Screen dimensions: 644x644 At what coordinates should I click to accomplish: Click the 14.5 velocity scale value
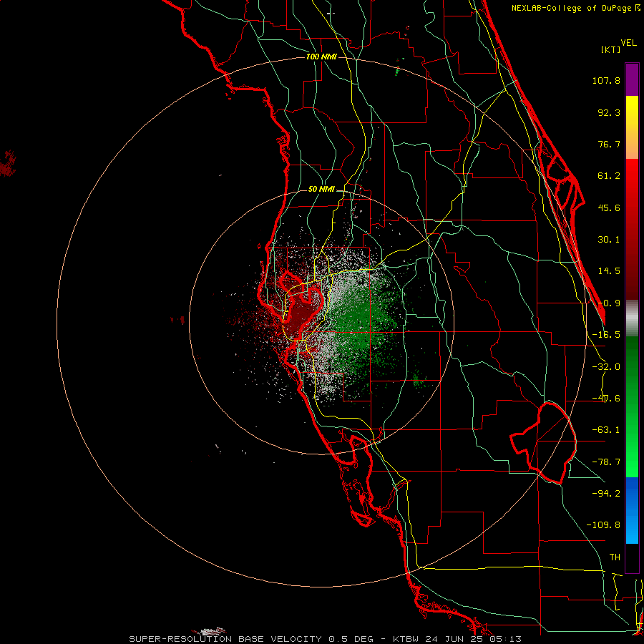click(609, 271)
